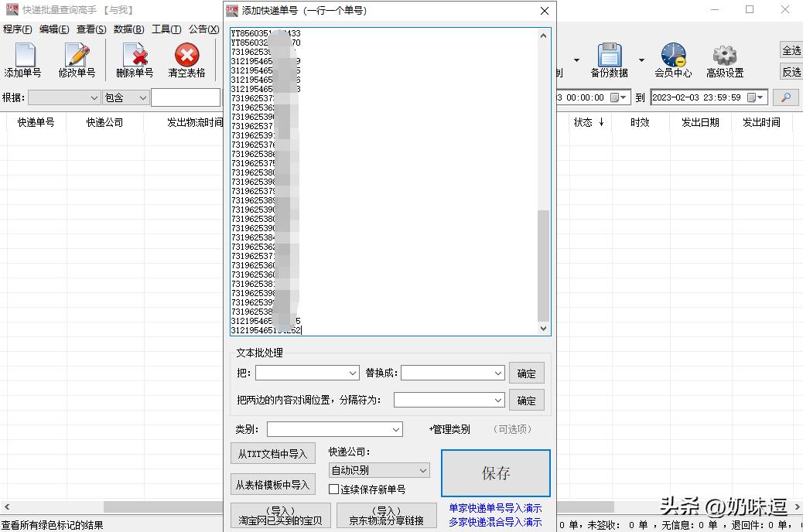Expand the 快递公司 自动识别 dropdown

422,470
